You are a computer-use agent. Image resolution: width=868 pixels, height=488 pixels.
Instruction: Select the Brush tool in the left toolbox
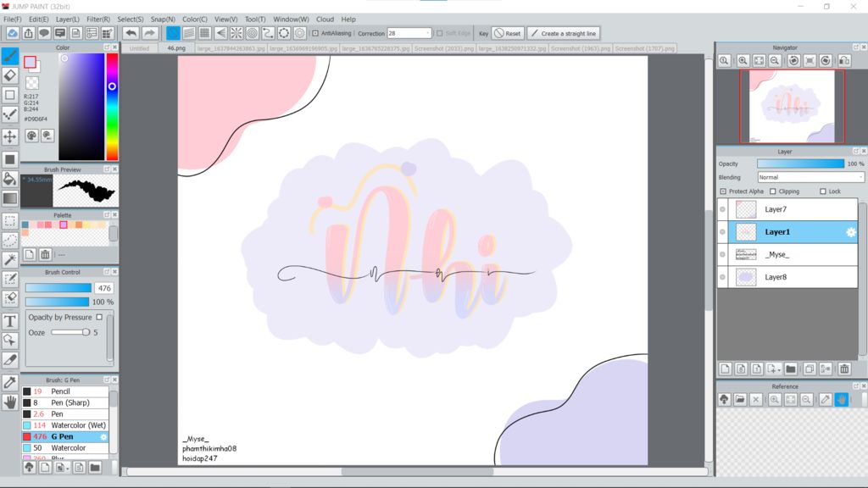click(10, 56)
